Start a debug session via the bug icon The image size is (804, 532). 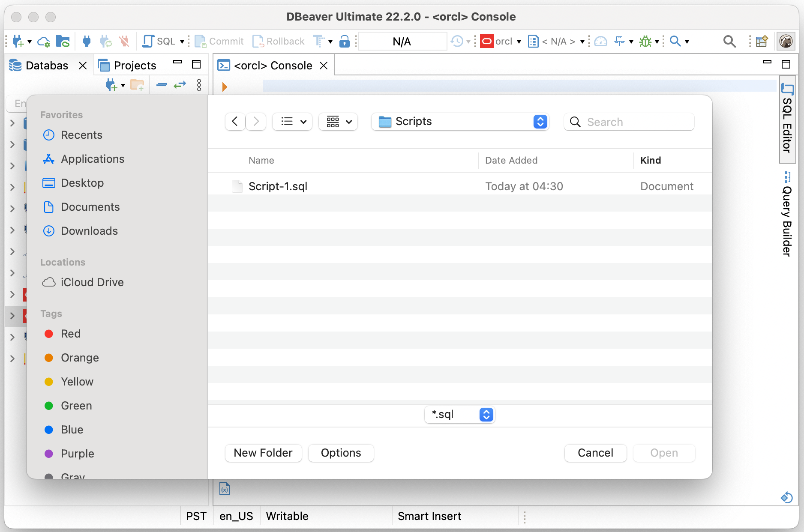pos(646,42)
